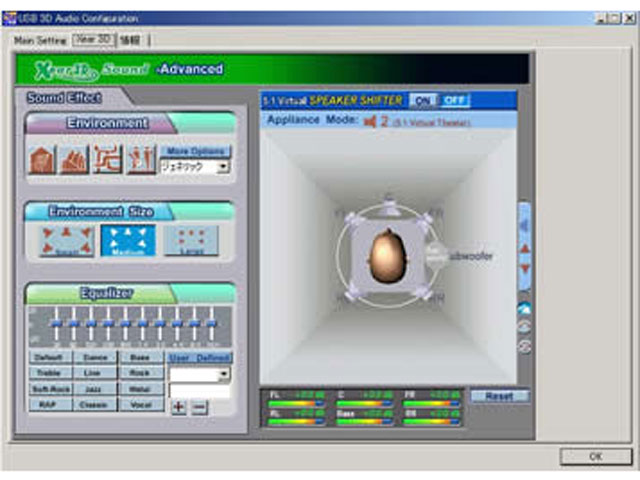
Task: Select the front left virtual speaker
Action: point(351,218)
